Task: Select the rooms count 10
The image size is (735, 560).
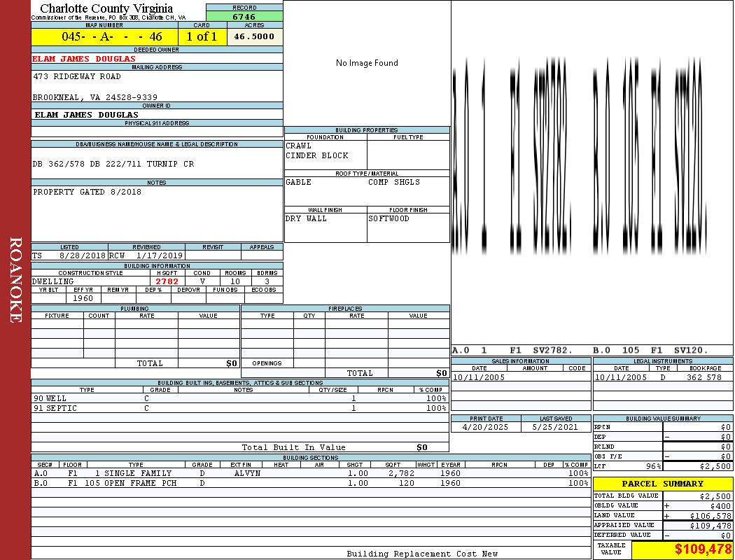Action: pos(234,281)
